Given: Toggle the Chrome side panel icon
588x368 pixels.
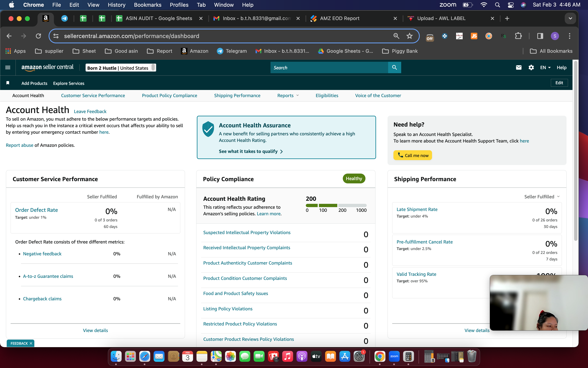Looking at the screenshot, I should pos(540,36).
